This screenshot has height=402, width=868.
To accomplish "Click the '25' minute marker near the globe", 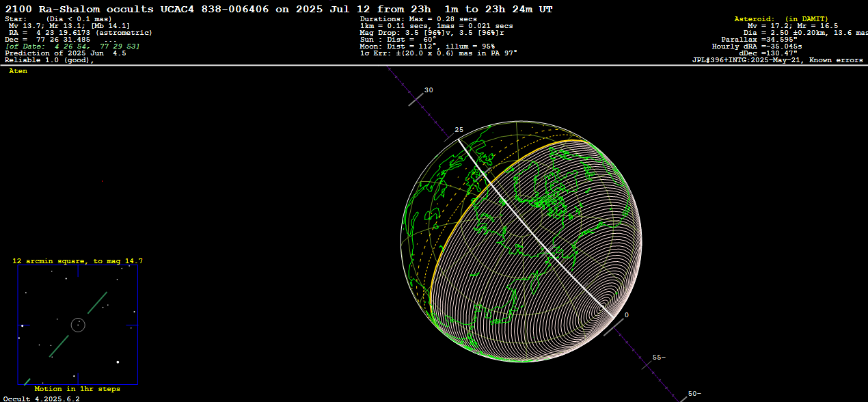I will 459,129.
